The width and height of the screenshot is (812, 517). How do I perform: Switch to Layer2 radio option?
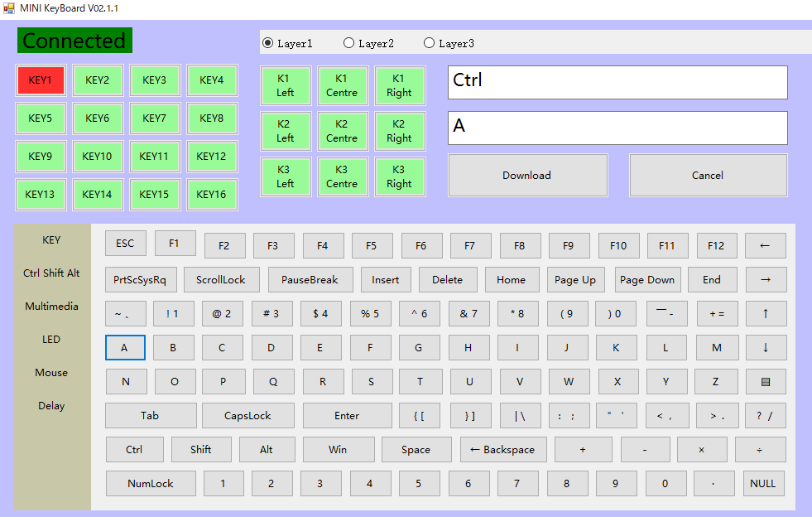349,43
